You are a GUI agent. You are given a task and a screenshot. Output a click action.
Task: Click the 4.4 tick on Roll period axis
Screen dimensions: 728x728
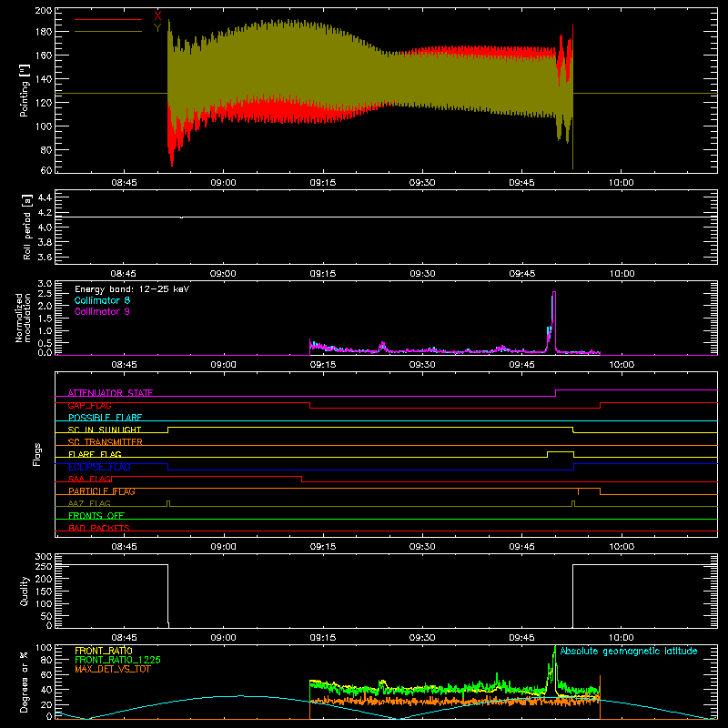45,197
